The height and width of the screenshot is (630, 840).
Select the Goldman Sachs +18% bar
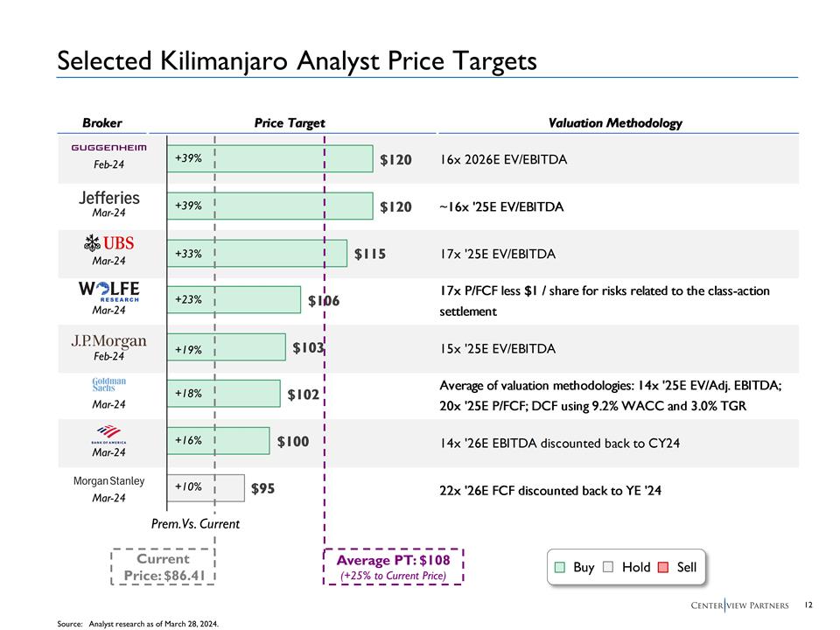coord(224,393)
